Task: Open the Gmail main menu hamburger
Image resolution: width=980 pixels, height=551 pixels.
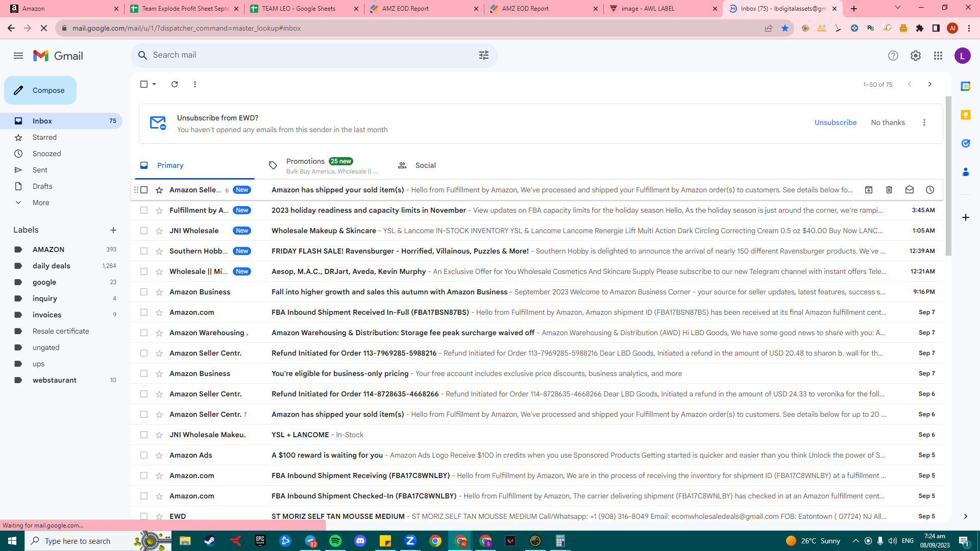Action: (x=18, y=56)
